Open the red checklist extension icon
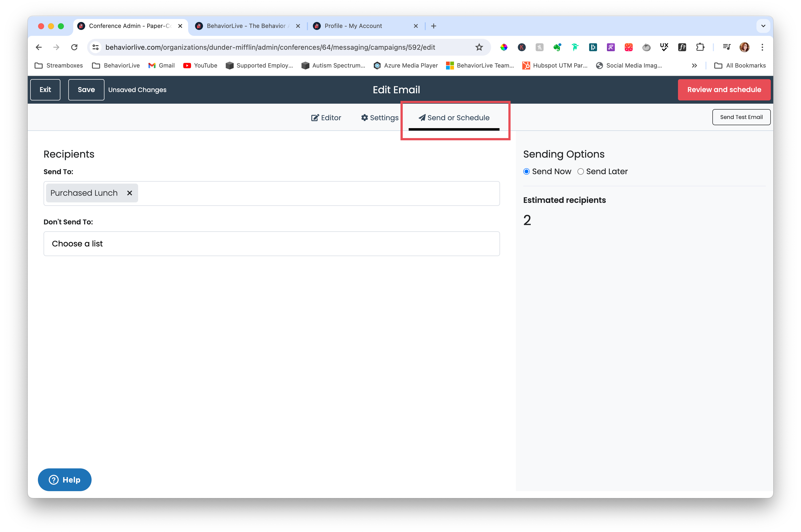Screen dimensions: 801x532 628,47
